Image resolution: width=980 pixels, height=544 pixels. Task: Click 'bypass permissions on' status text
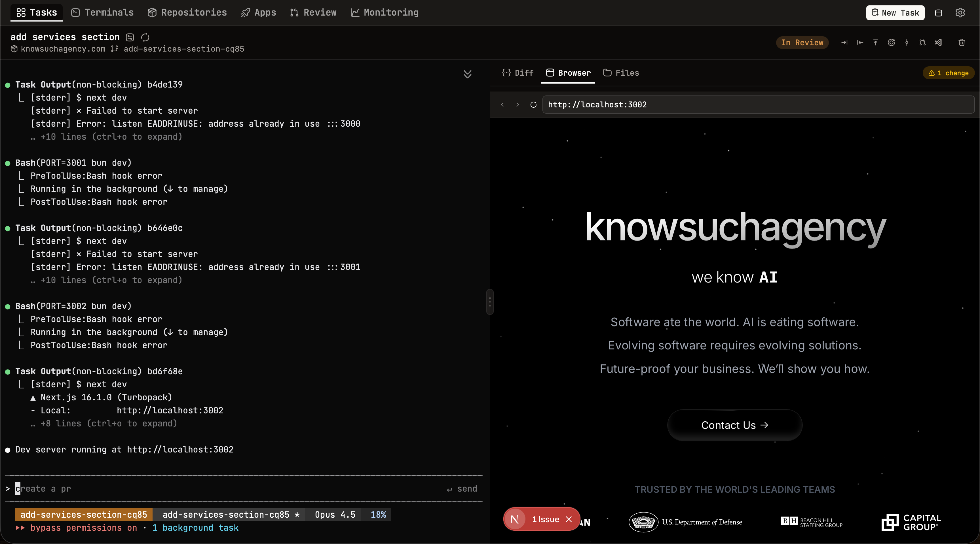pos(83,528)
